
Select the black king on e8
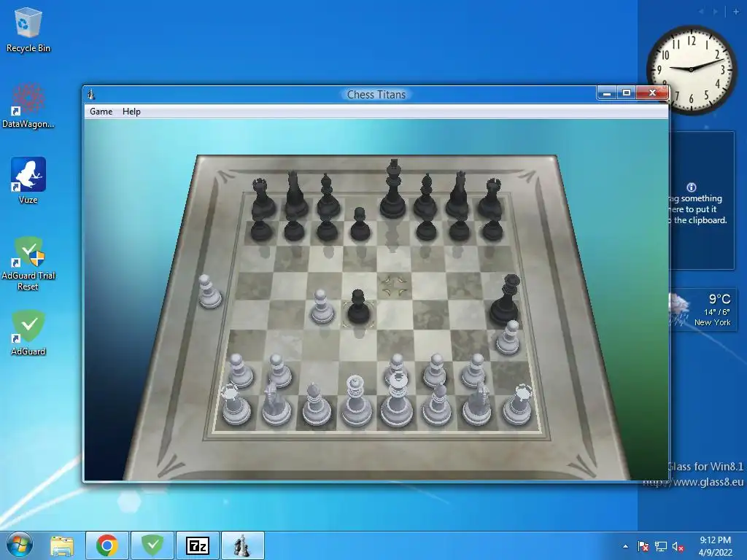[393, 190]
